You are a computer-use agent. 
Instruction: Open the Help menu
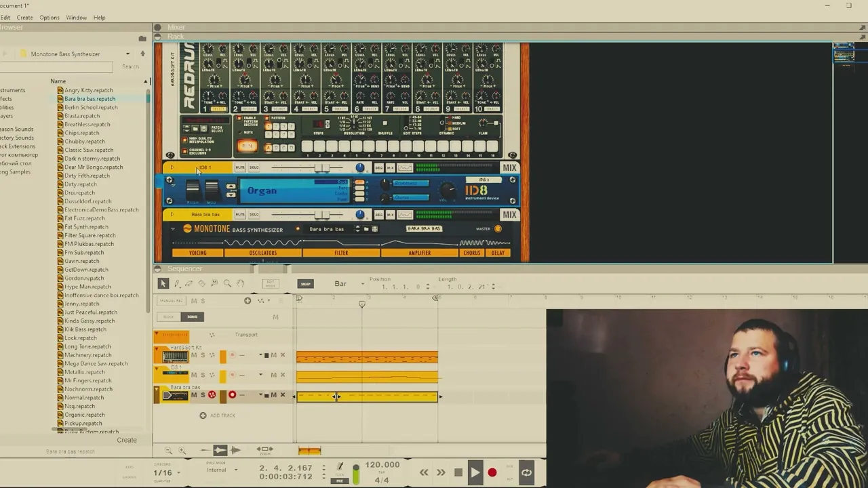coord(99,18)
